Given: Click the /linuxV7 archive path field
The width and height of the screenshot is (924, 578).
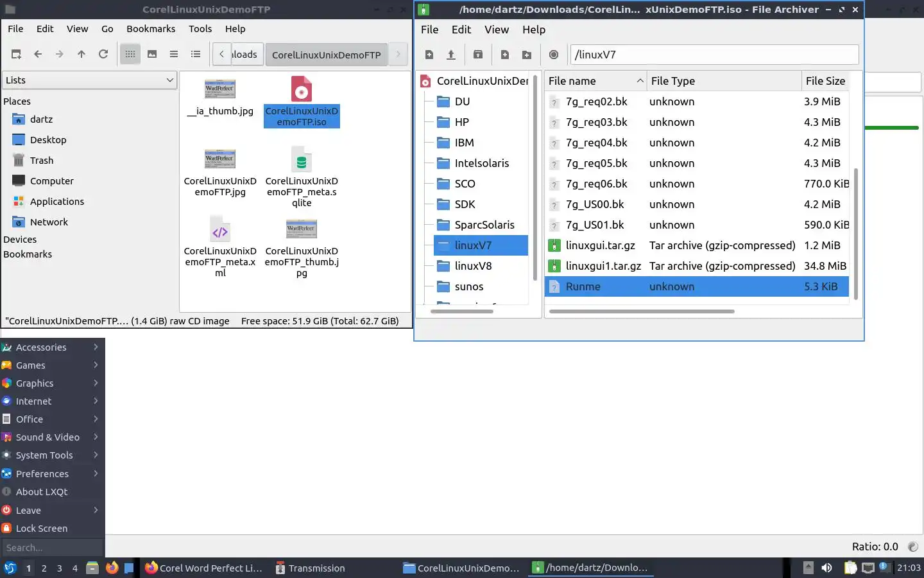Looking at the screenshot, I should (x=714, y=55).
